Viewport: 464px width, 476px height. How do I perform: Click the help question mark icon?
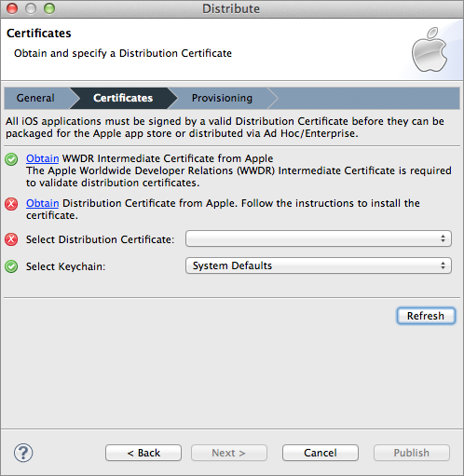tap(23, 453)
